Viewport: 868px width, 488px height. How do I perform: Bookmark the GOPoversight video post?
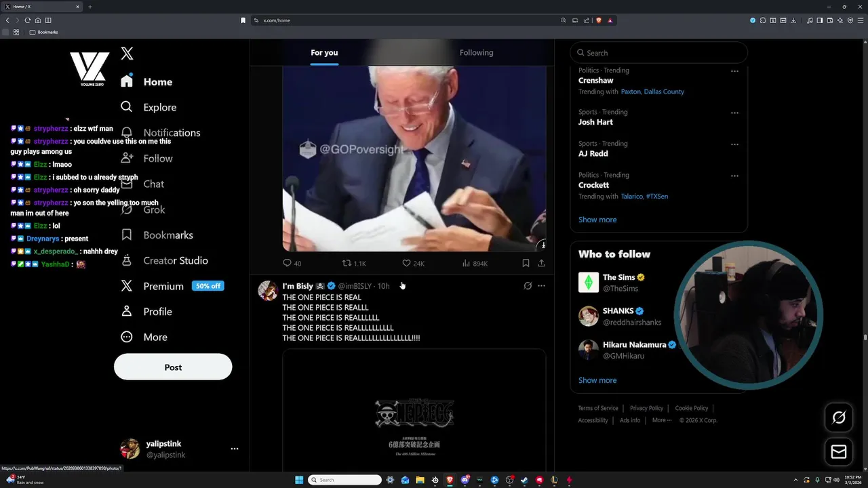pyautogui.click(x=526, y=263)
